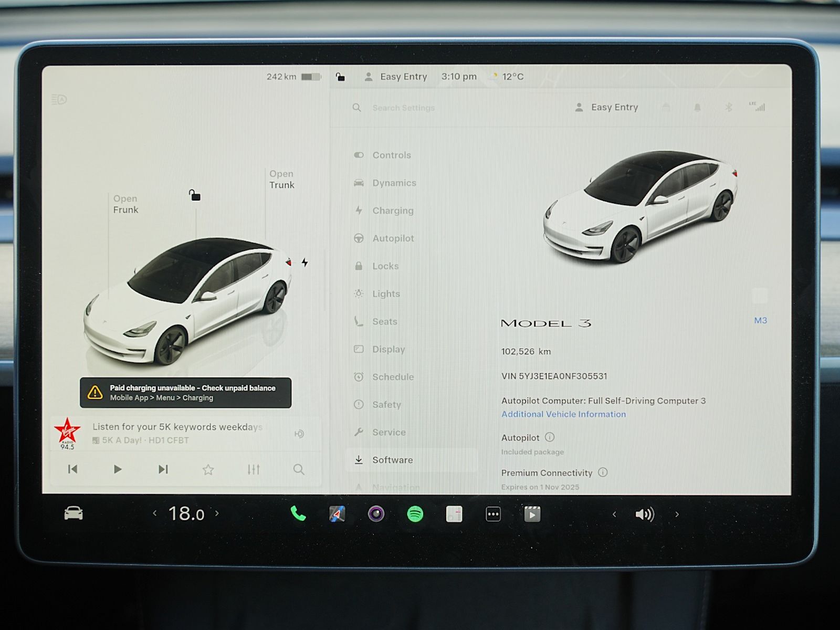This screenshot has width=840, height=630.
Task: Increase cabin temperature with right chevron
Action: click(217, 513)
